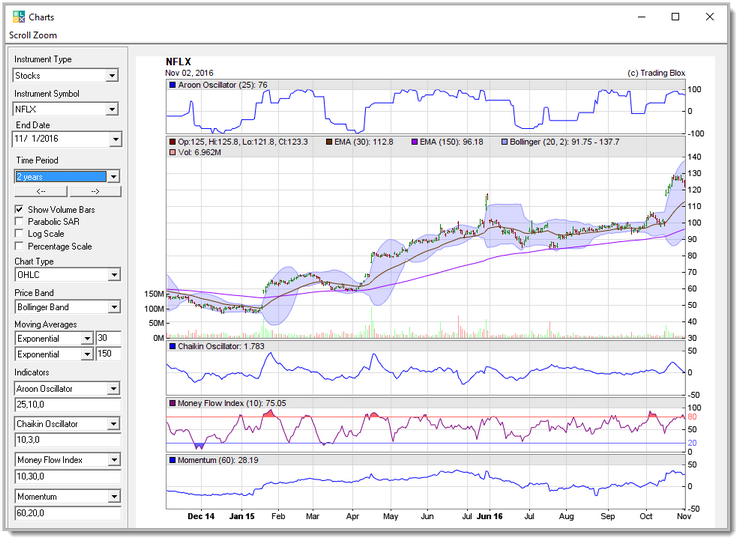Expand the Price Band dropdown
737x538 pixels.
click(112, 307)
